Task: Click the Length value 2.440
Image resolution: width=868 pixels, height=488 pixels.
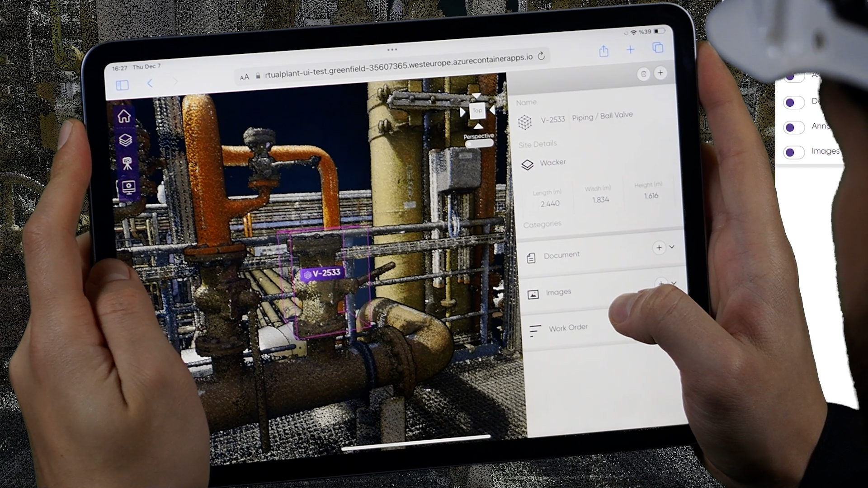Action: (x=550, y=204)
